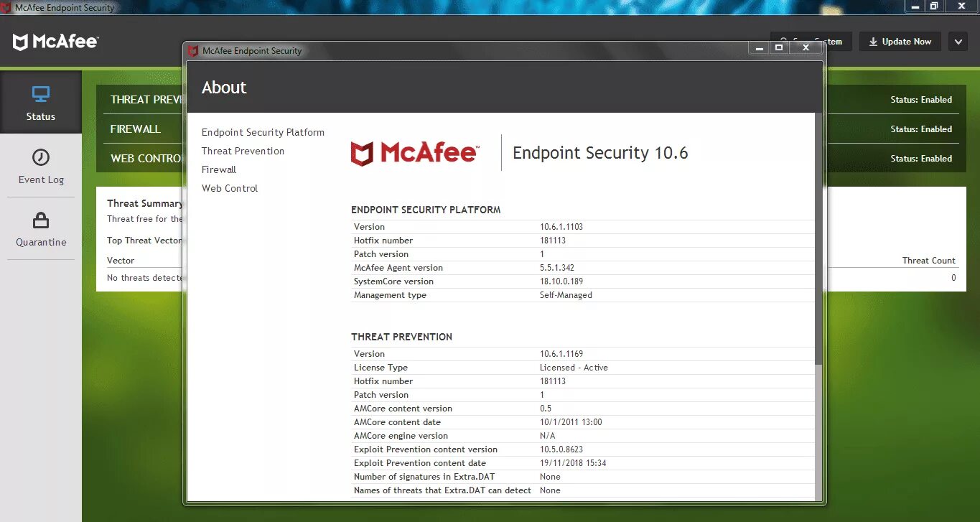Viewport: 980px width, 522px height.
Task: Click the McAfee shield logo in header
Action: click(x=21, y=42)
